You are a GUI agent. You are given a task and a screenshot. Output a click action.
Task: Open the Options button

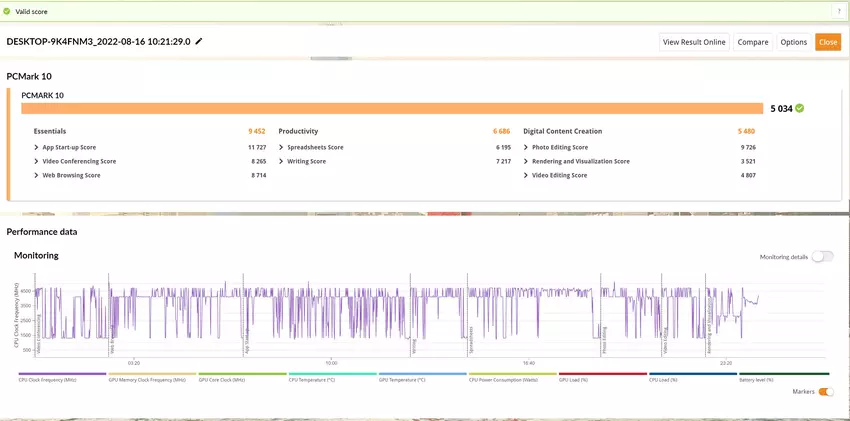(x=793, y=42)
